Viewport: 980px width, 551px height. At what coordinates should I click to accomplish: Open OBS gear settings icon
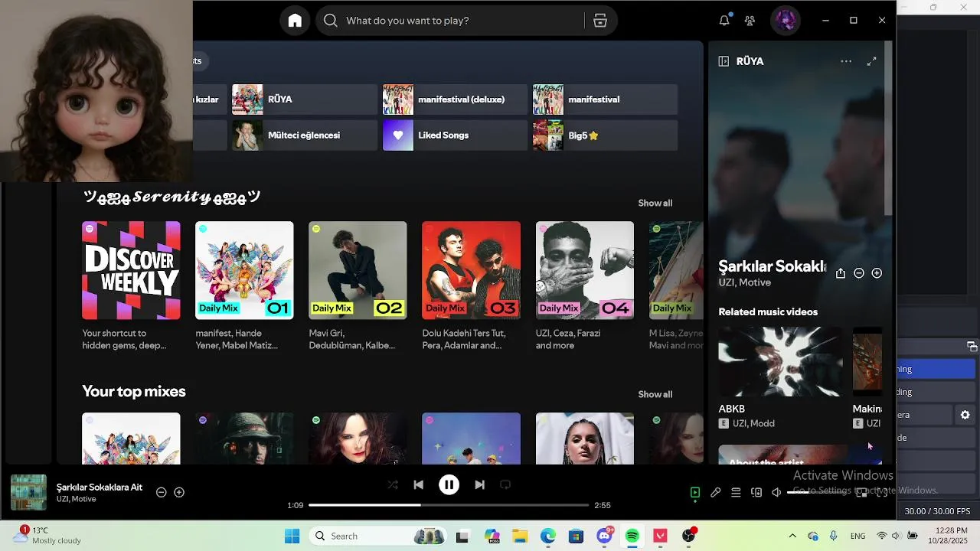(x=965, y=415)
